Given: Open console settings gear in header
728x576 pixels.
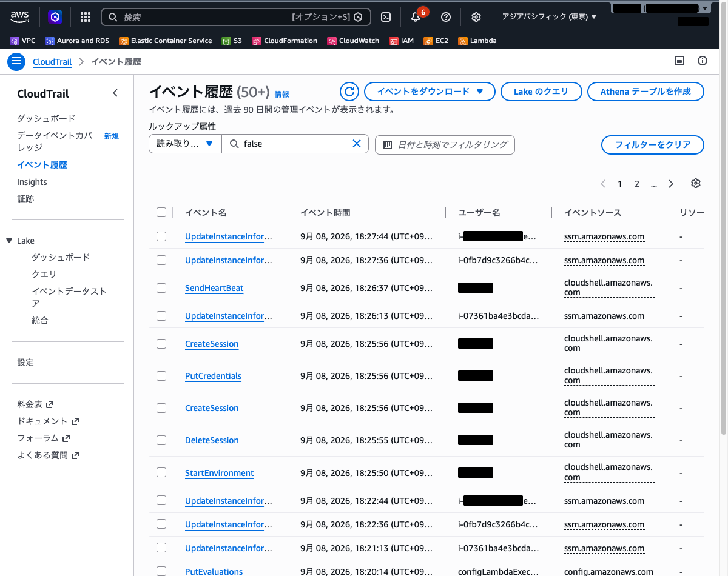Looking at the screenshot, I should 476,17.
